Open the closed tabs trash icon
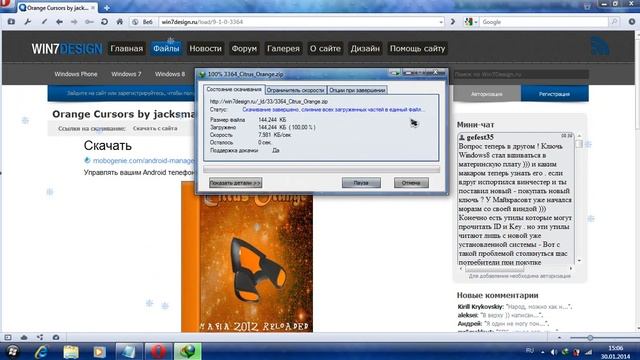This screenshot has height=360, width=640. (587, 6)
